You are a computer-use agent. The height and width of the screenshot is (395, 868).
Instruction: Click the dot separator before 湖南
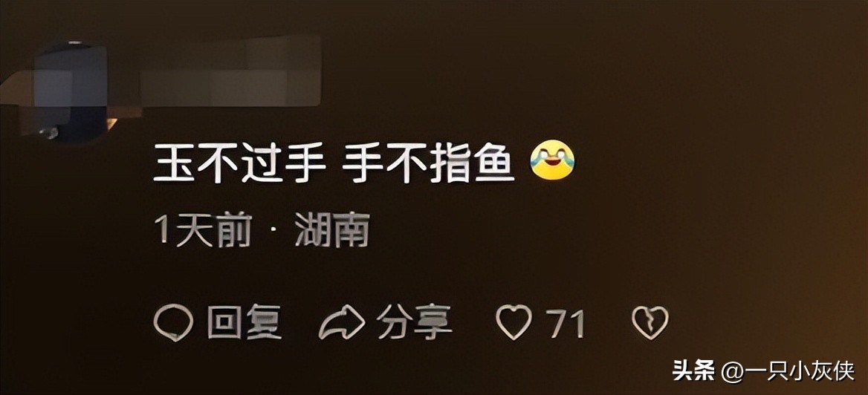pyautogui.click(x=273, y=229)
